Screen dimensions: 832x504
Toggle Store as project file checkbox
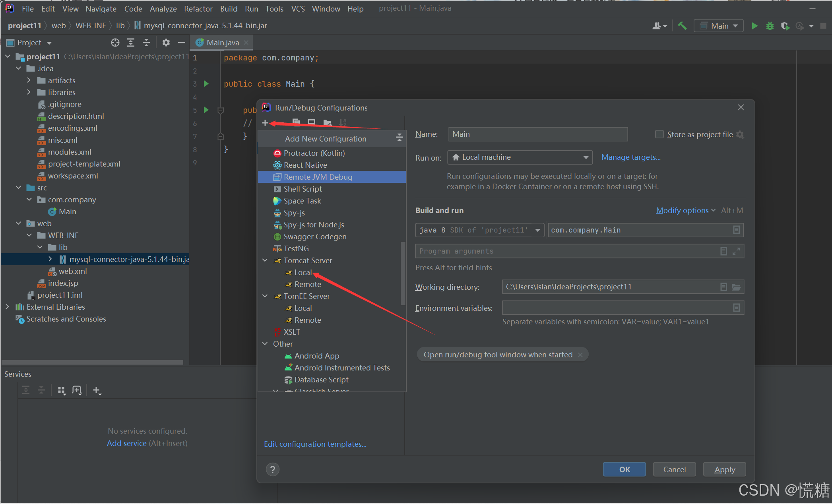659,134
